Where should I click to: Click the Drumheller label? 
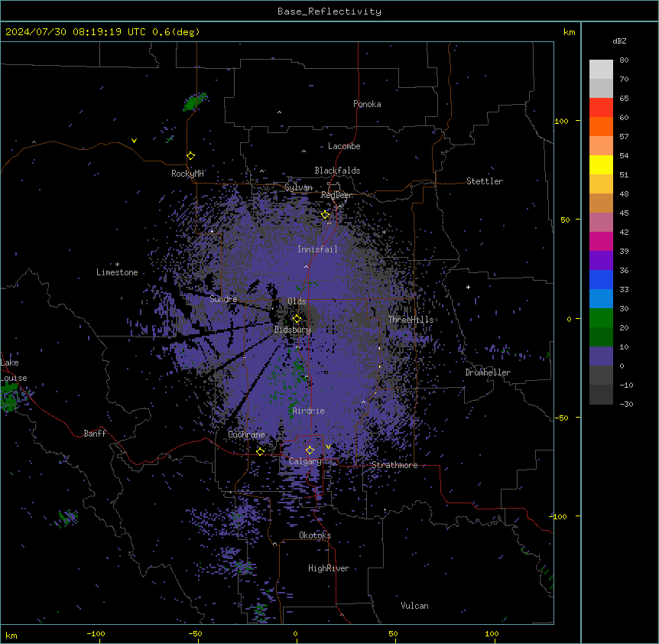tap(488, 372)
